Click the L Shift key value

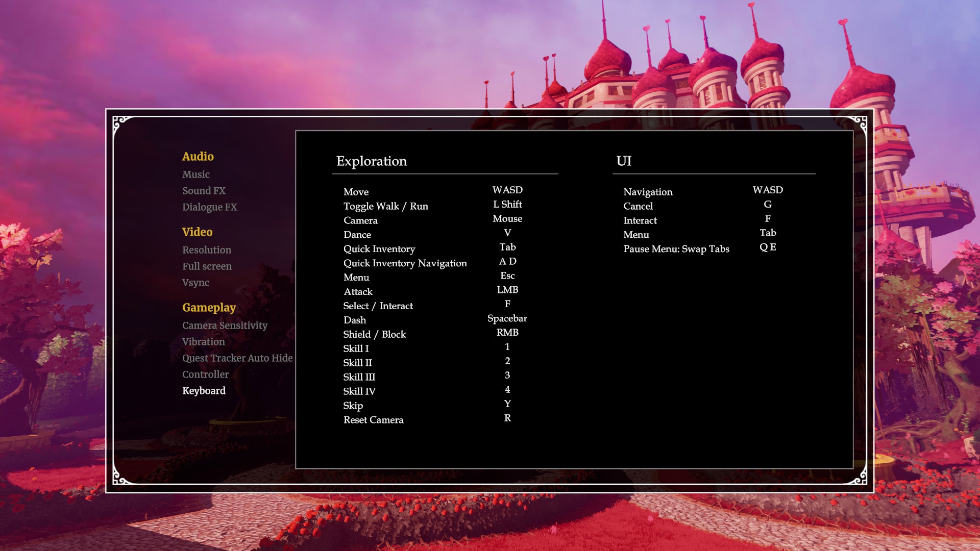(x=507, y=205)
